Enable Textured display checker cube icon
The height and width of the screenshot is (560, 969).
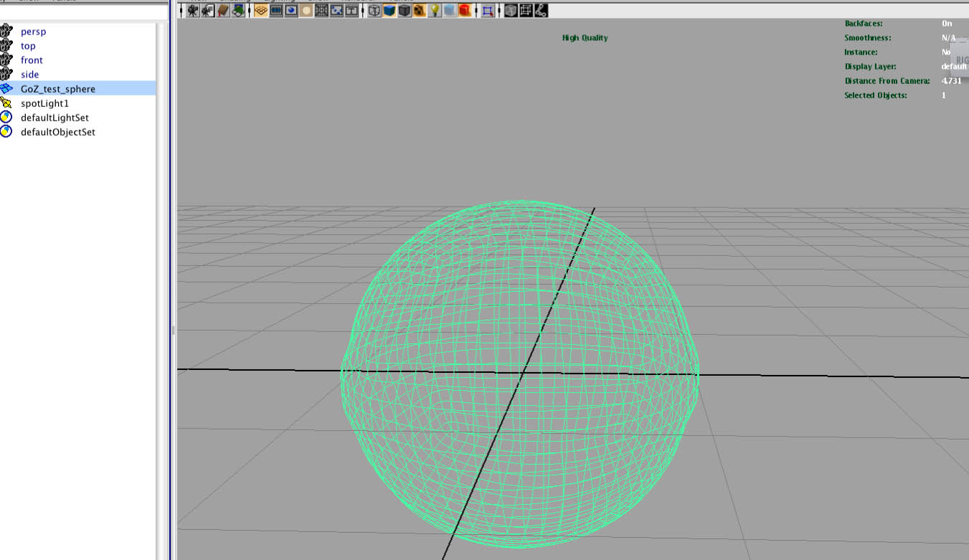tap(420, 11)
